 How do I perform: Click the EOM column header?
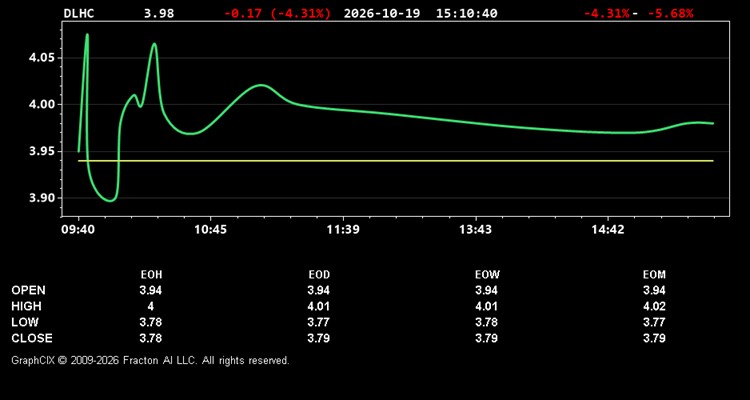654,275
